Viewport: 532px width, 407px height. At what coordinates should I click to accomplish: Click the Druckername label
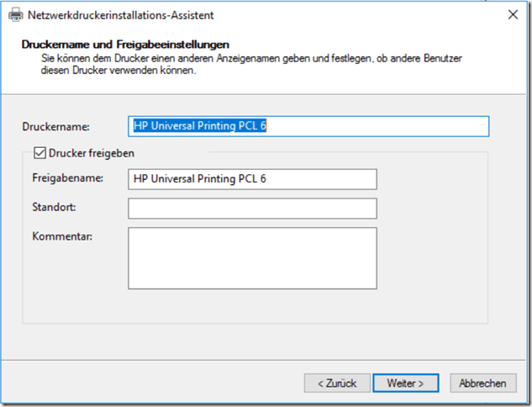(x=55, y=127)
